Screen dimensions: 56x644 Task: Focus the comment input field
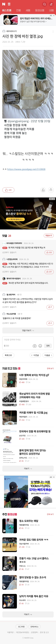click(28, 340)
